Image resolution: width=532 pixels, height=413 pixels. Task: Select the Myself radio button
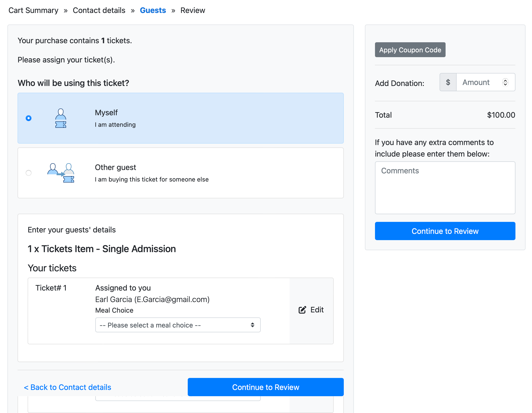[x=29, y=118]
